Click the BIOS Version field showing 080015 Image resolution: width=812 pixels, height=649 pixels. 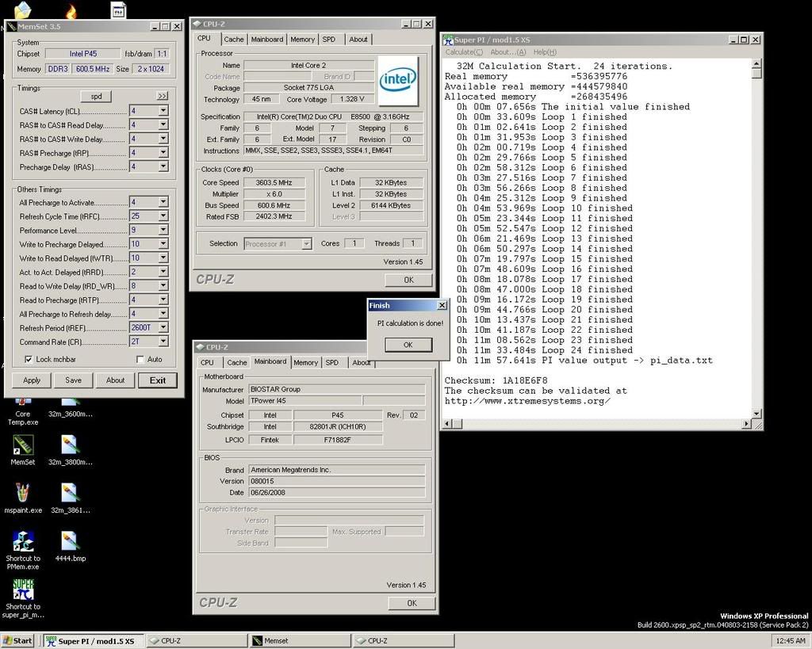tap(336, 481)
